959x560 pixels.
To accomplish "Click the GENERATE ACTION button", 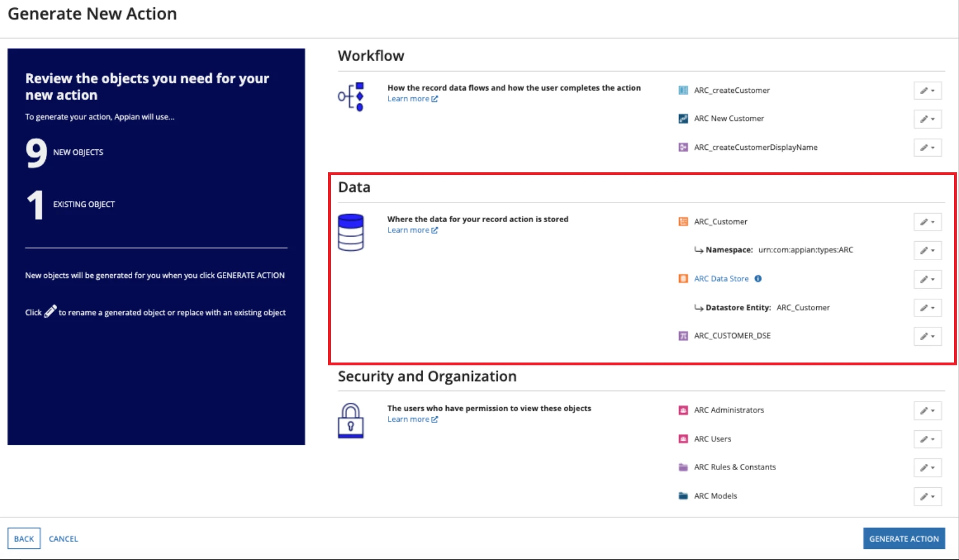I will [x=904, y=538].
